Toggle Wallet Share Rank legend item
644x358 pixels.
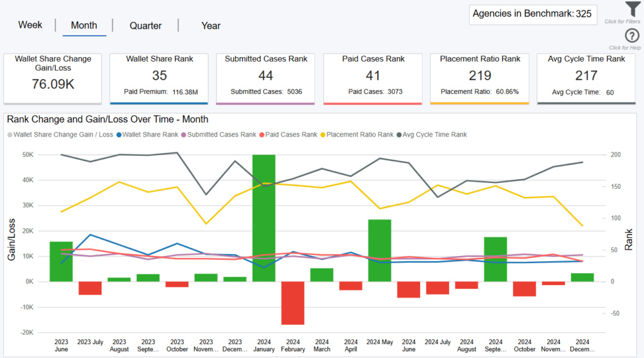coord(150,135)
